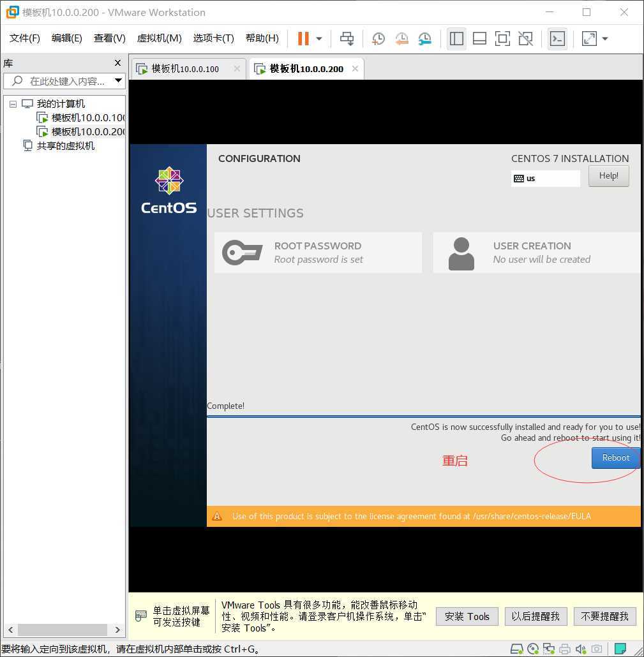Take a snapshot of this VM
644x657 pixels.
378,38
